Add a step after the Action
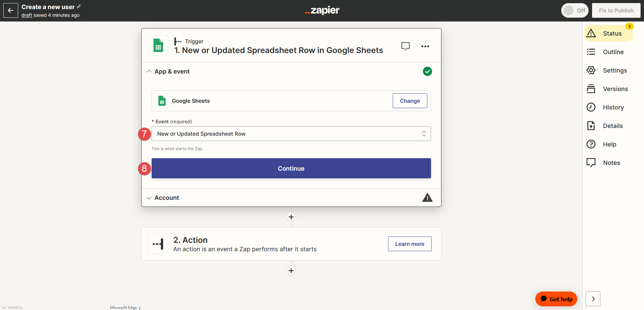 click(x=291, y=271)
